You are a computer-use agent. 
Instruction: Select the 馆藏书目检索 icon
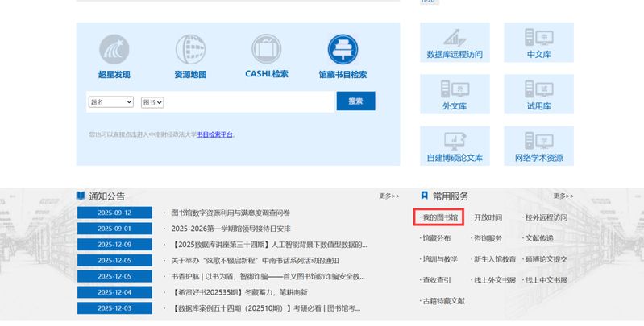(343, 50)
